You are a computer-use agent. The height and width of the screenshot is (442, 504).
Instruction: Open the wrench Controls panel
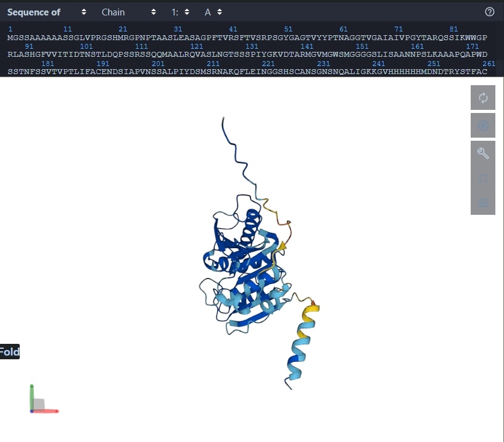click(483, 153)
